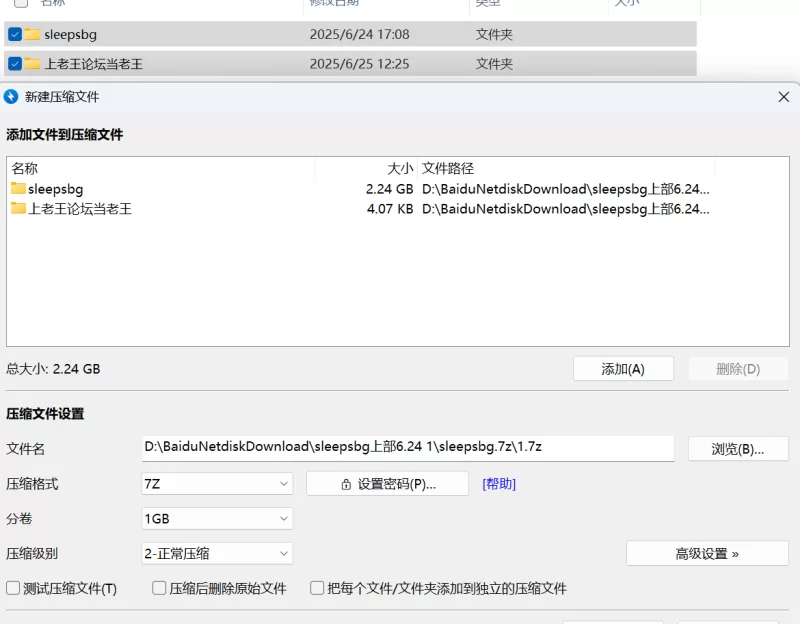Click the 上老王论坛当老王 folder icon in archive list
This screenshot has height=624, width=800.
point(18,208)
